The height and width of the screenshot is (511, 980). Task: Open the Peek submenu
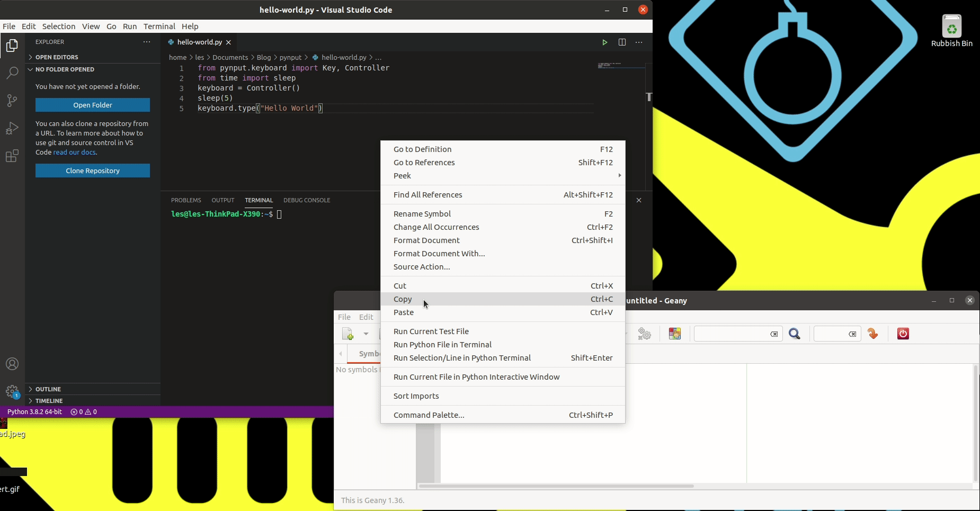click(503, 176)
